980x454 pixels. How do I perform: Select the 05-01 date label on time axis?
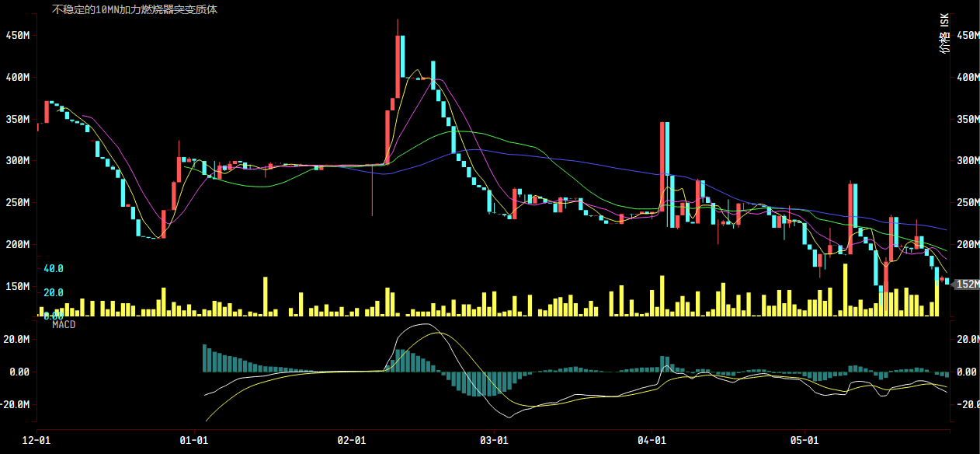805,440
